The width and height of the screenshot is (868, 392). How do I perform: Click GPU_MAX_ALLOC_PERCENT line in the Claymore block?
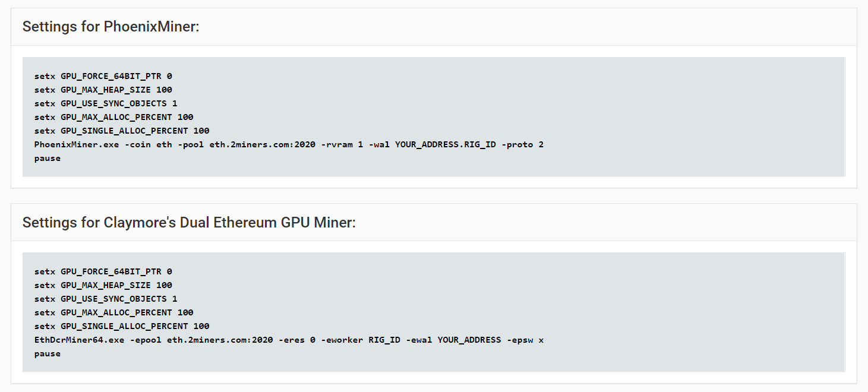click(113, 312)
